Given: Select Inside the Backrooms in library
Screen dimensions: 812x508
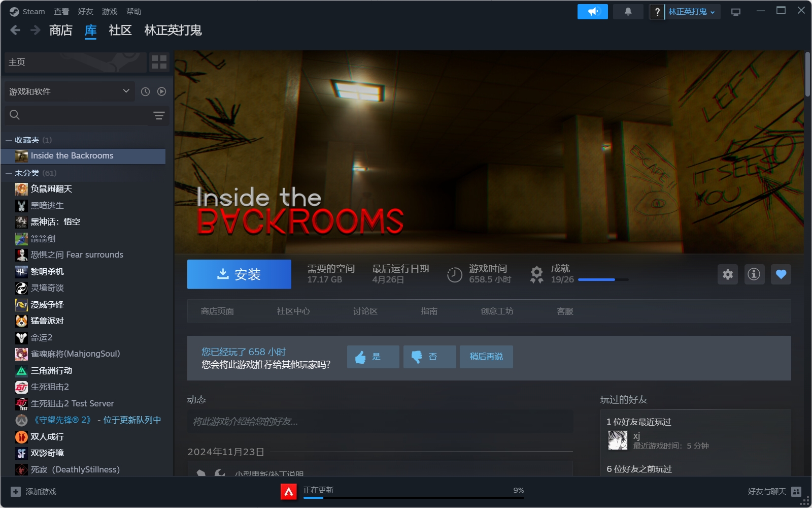Looking at the screenshot, I should click(83, 156).
